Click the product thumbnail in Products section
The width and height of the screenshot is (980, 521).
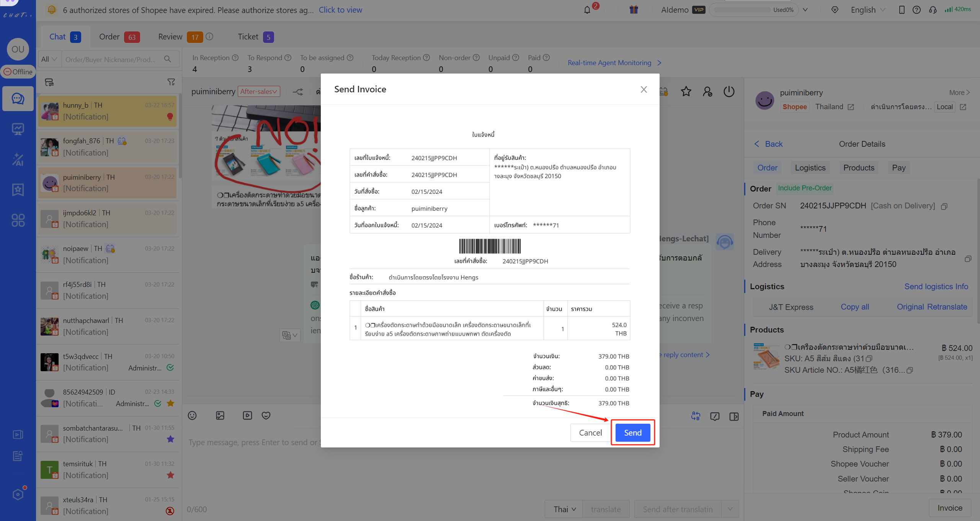(766, 357)
